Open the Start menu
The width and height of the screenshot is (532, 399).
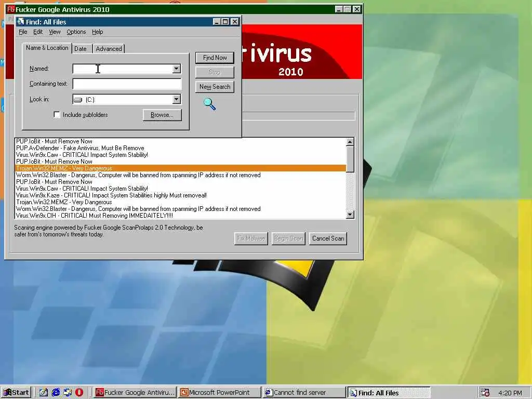click(x=16, y=393)
